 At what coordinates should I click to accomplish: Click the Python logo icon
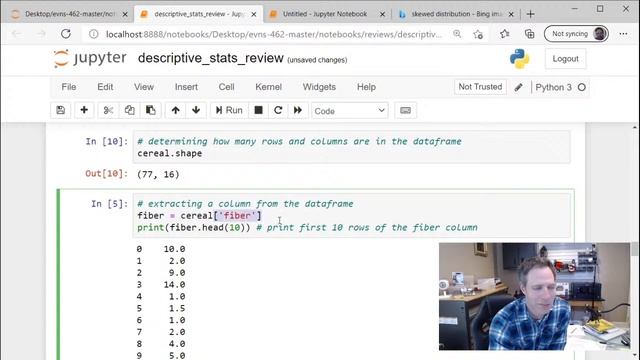(520, 59)
